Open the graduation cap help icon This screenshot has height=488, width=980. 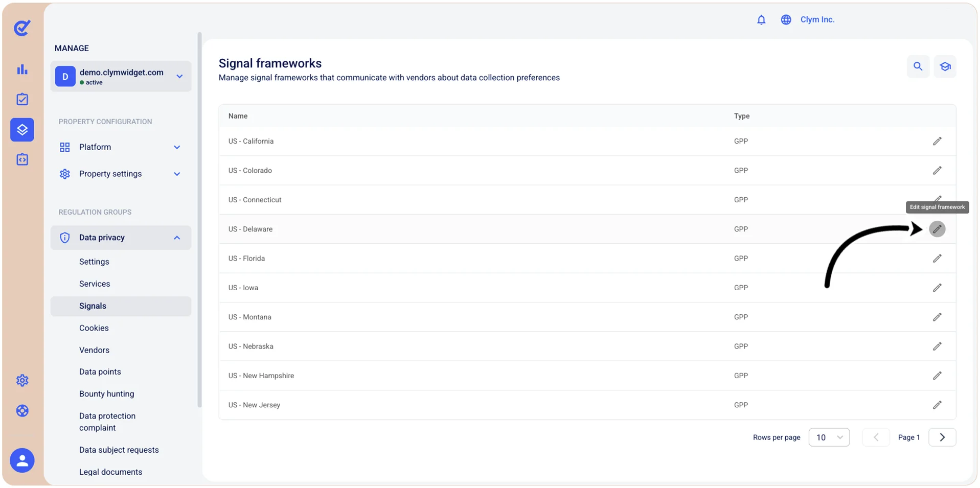[945, 66]
